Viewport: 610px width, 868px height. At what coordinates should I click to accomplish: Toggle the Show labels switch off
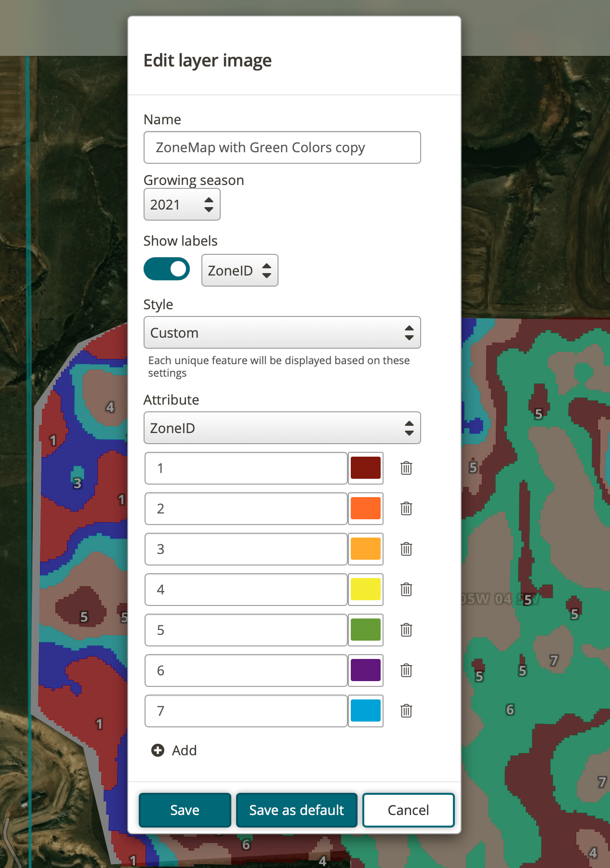[x=167, y=269]
